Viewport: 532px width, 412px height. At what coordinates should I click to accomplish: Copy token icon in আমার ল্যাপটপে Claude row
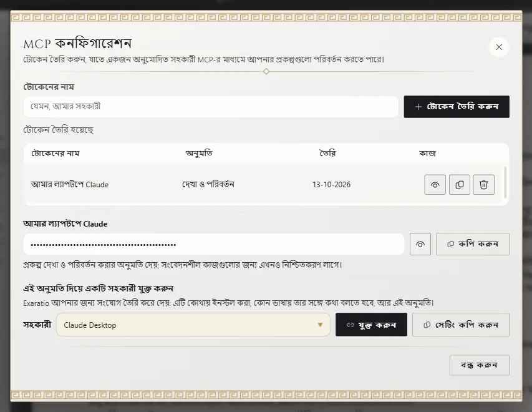tap(460, 184)
